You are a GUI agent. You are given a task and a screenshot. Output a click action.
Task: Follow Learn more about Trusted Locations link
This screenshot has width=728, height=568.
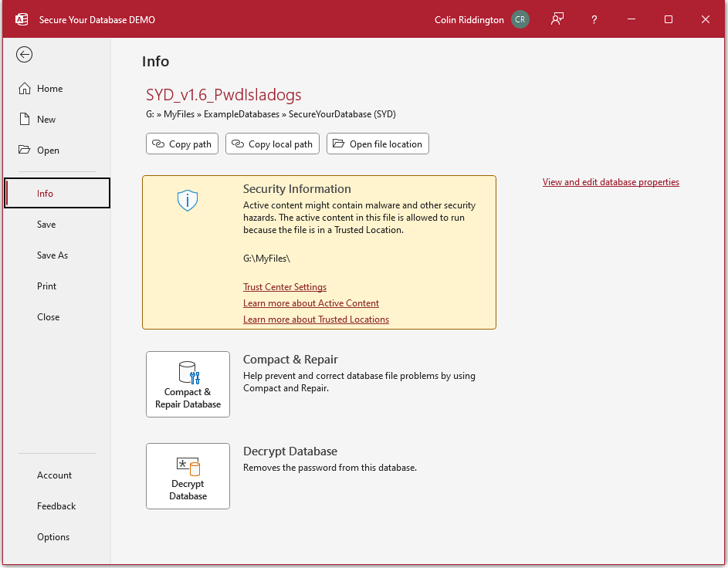pyautogui.click(x=317, y=319)
